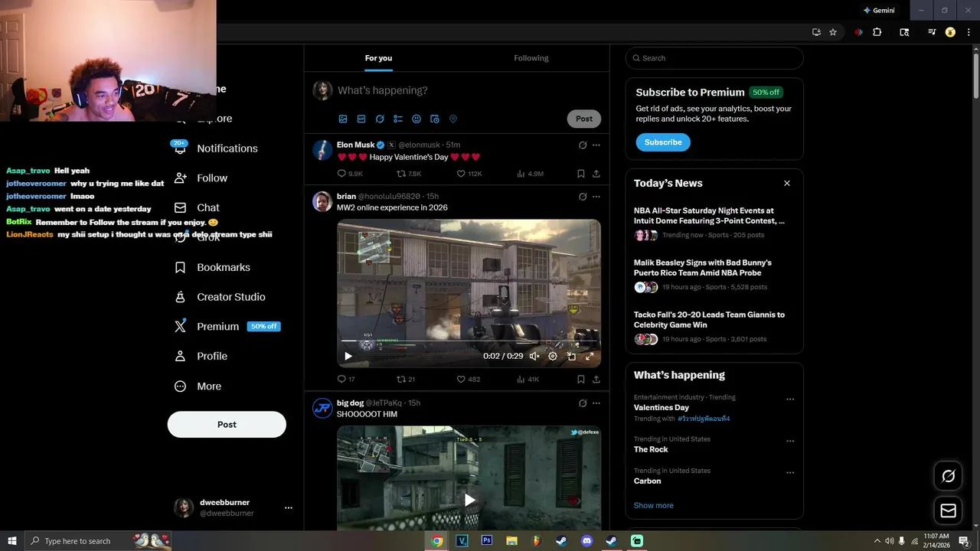This screenshot has width=980, height=551.
Task: Like Elon Musk's post with 112K likes
Action: 469,174
